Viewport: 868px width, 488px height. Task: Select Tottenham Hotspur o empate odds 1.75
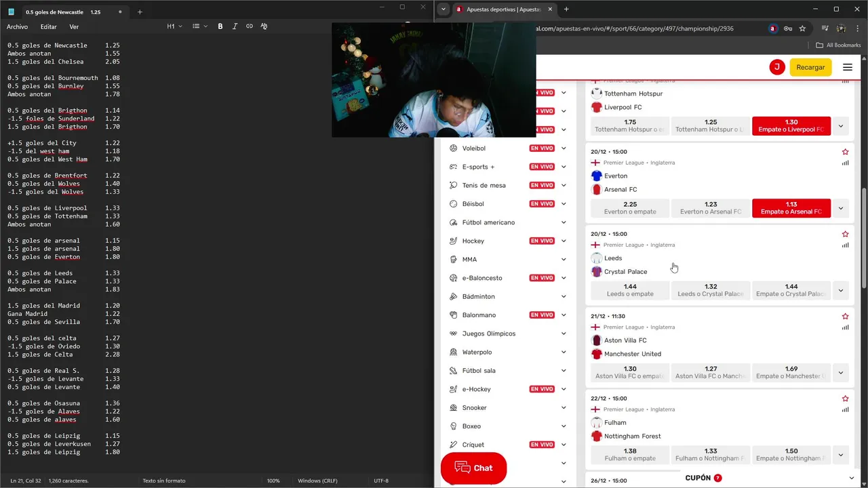(x=630, y=125)
